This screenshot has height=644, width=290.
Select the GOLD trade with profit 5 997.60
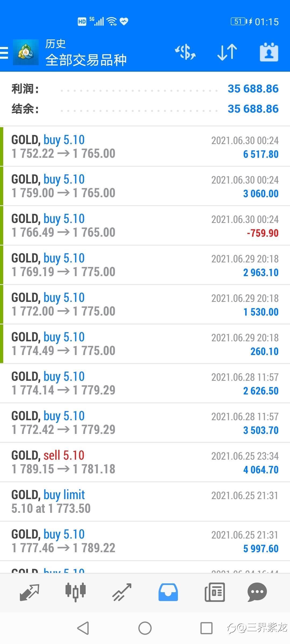(x=145, y=541)
